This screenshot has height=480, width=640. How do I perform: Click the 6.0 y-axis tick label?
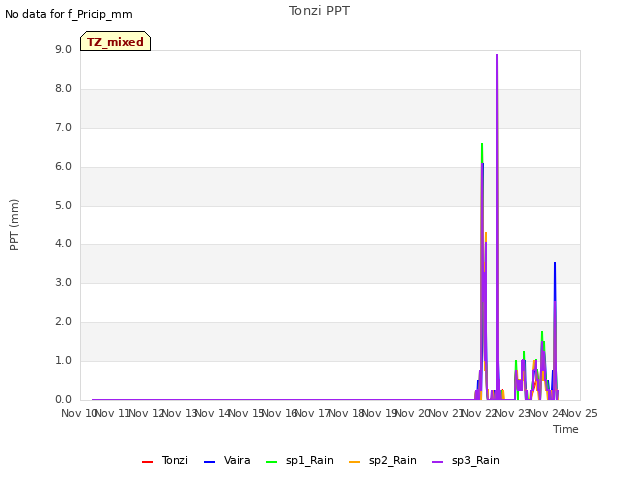coord(63,166)
